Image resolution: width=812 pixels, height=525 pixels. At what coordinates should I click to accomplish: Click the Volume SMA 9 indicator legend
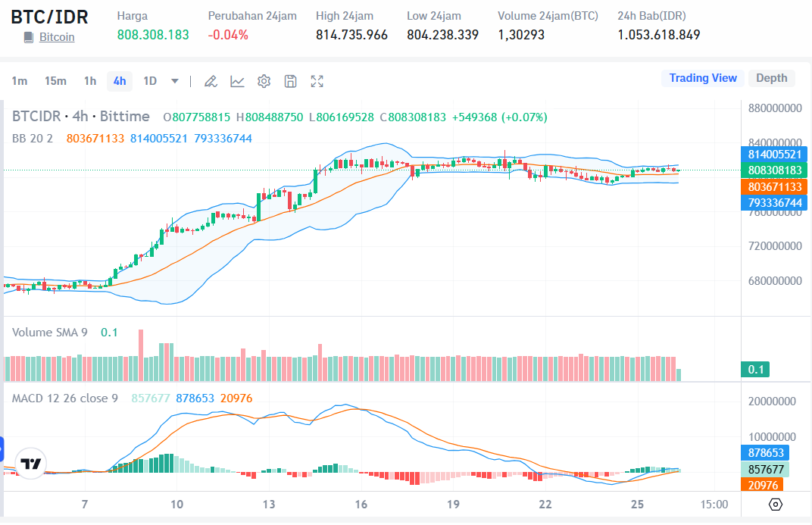pyautogui.click(x=50, y=332)
